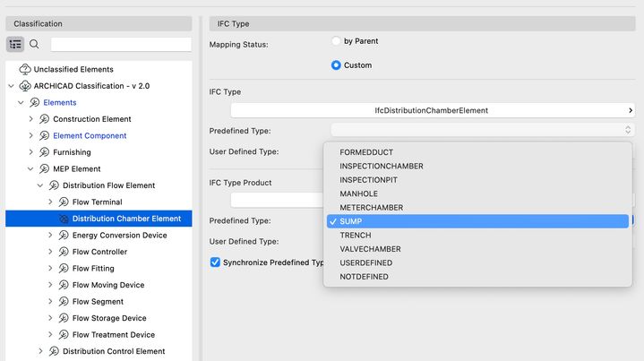Viewport: 644px width, 361px height.
Task: Click the Flow Storage Device icon
Action: point(64,318)
